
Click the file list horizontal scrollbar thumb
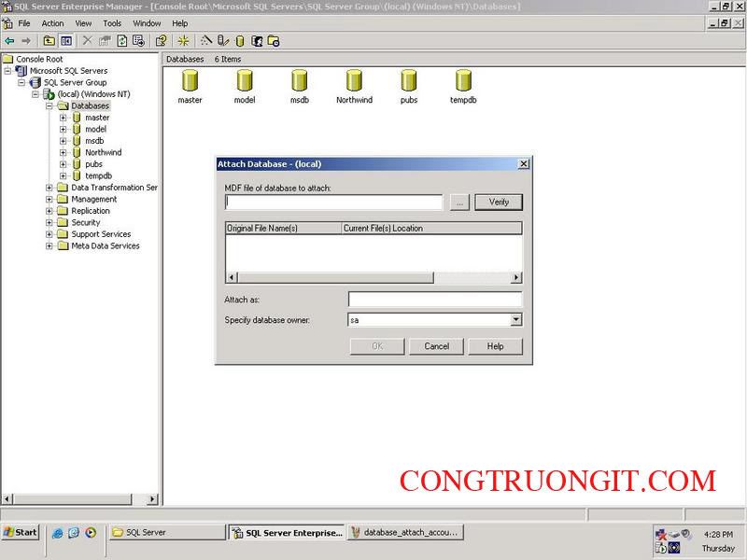tap(335, 277)
